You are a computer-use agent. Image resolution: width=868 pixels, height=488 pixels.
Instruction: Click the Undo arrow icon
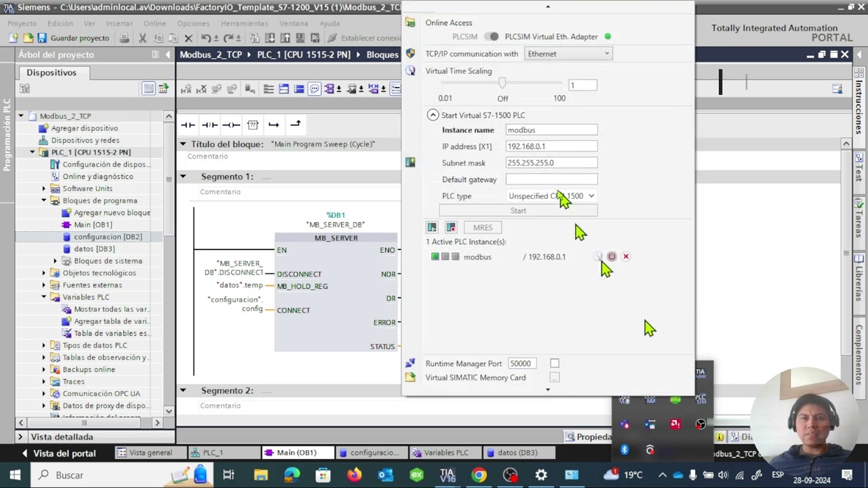point(205,38)
